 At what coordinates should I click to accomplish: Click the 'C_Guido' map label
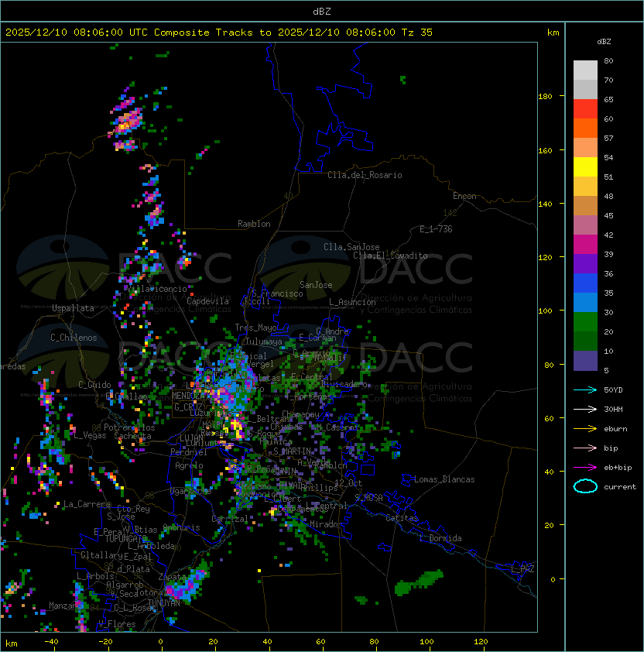click(94, 385)
